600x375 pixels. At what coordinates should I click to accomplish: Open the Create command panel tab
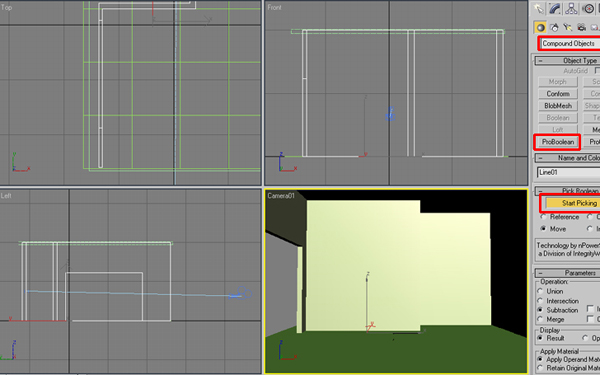[x=539, y=8]
